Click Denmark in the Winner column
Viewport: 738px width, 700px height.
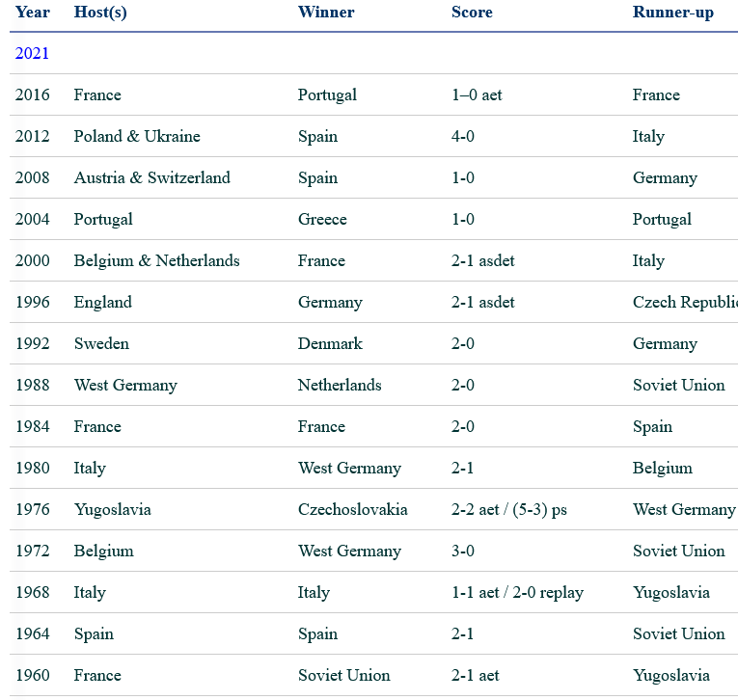tap(330, 344)
